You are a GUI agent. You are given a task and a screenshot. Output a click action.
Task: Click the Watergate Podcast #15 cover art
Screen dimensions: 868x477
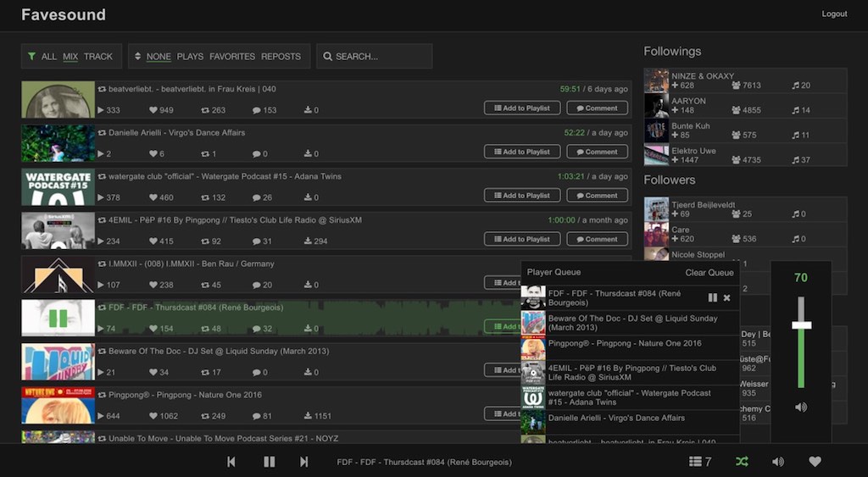tap(58, 187)
